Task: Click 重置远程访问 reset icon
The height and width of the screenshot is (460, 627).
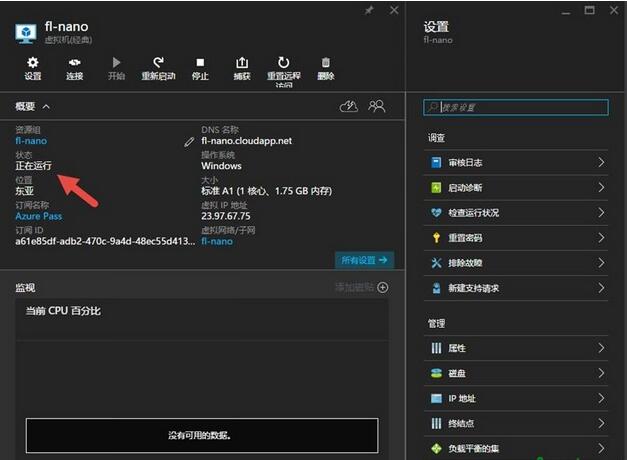Action: (x=284, y=62)
